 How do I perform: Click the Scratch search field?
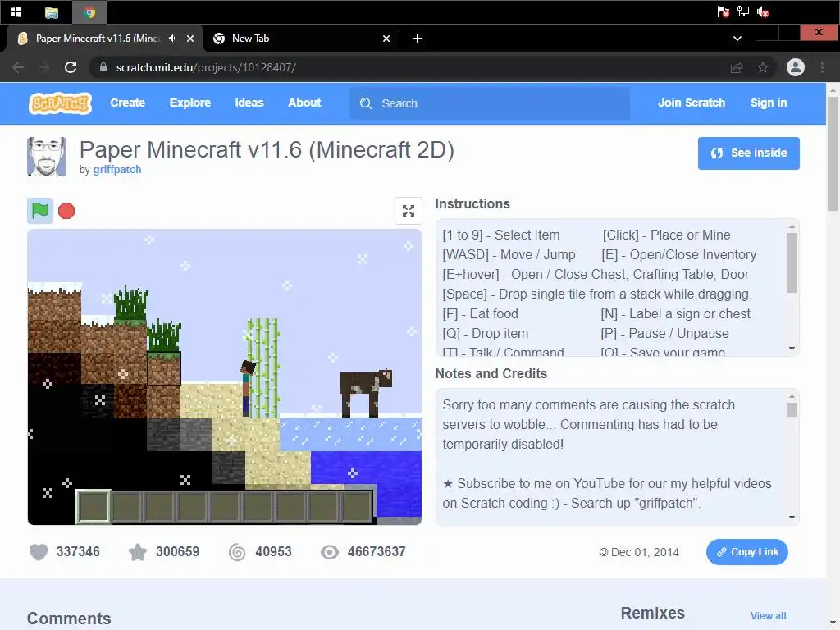[490, 103]
